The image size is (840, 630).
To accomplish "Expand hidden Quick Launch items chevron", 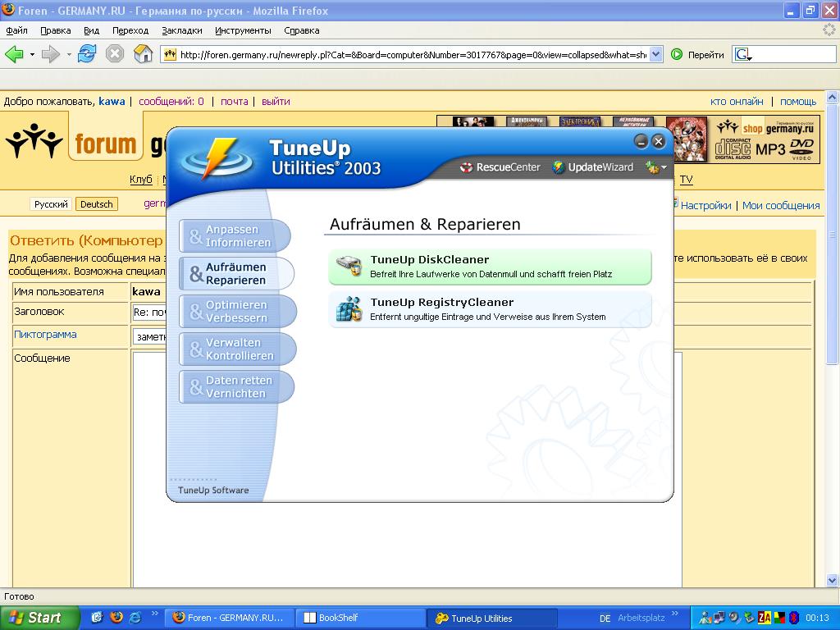I will pyautogui.click(x=155, y=614).
